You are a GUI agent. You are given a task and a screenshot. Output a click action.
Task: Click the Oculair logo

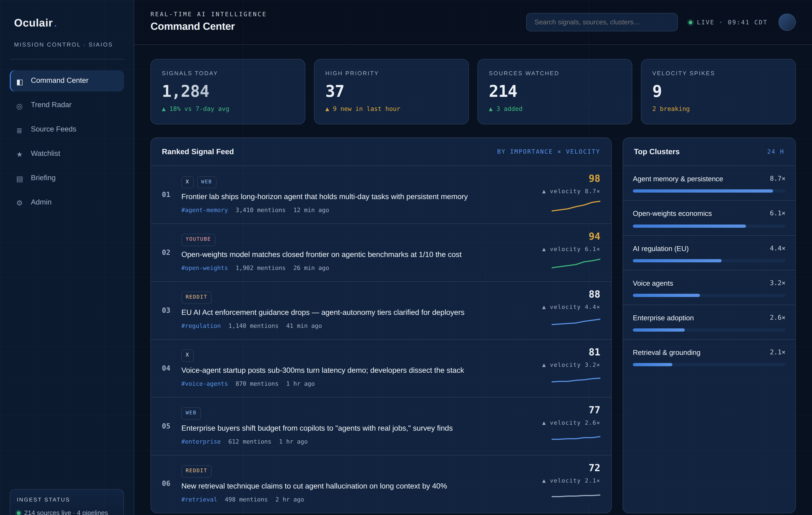(x=35, y=22)
